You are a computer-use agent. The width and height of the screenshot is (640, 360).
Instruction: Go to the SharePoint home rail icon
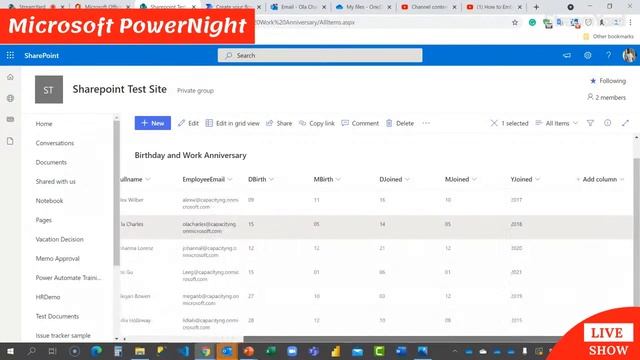click(10, 77)
